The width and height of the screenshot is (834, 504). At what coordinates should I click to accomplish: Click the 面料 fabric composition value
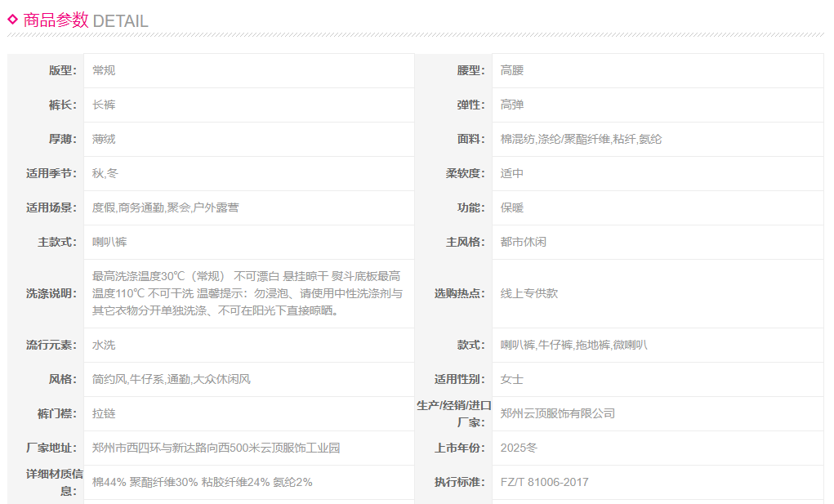581,139
